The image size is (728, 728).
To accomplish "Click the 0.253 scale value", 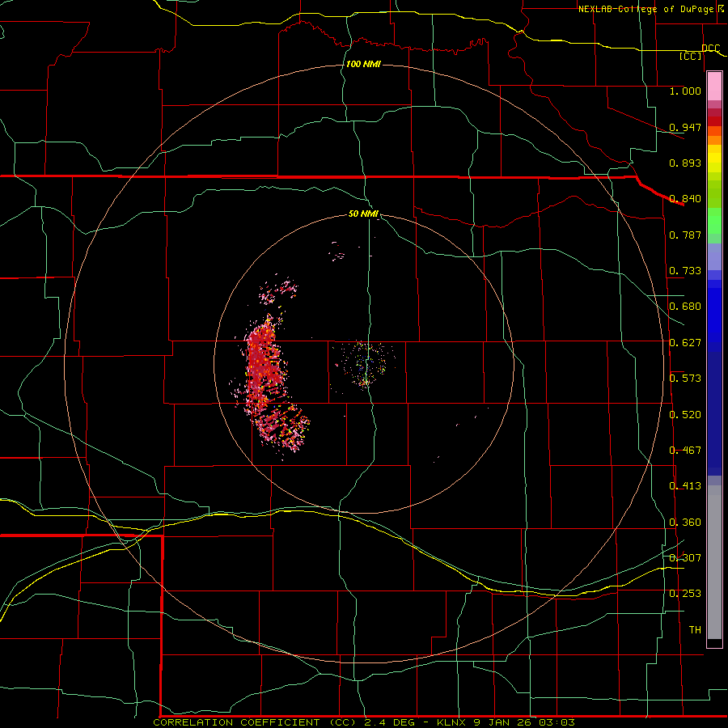I will click(685, 594).
